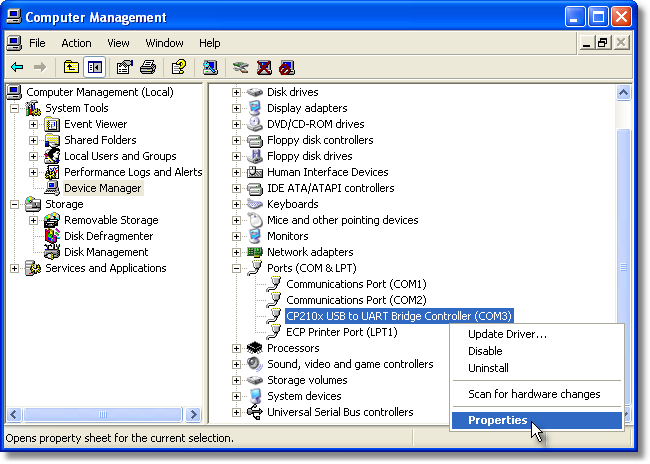Viewport: 650px width, 464px height.
Task: Select Floppy disk controllers label
Action: click(x=320, y=140)
